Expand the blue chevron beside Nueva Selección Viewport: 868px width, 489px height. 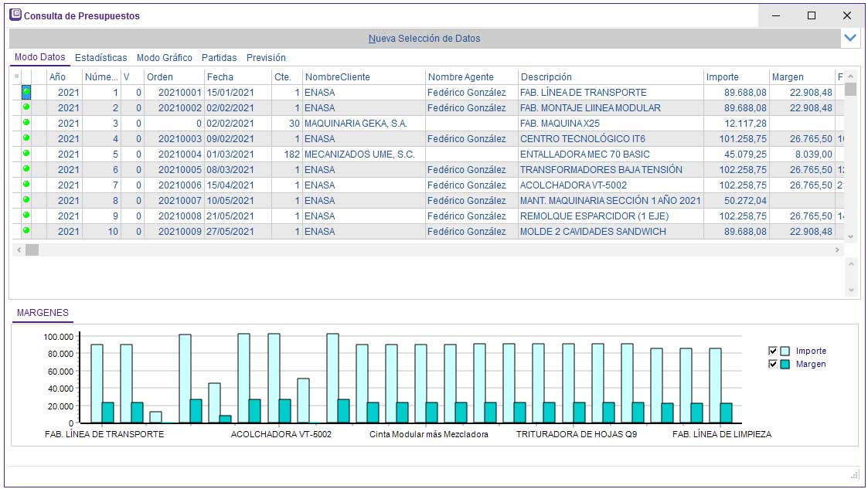pyautogui.click(x=850, y=38)
